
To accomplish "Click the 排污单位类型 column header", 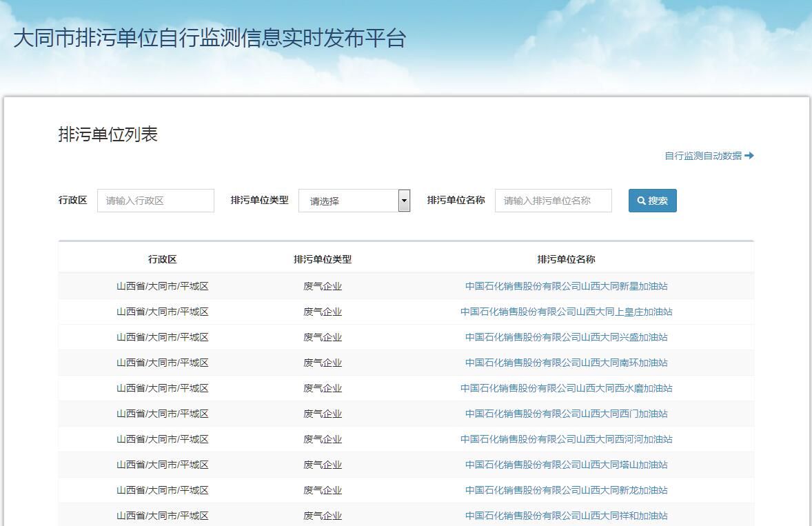I will pyautogui.click(x=323, y=259).
